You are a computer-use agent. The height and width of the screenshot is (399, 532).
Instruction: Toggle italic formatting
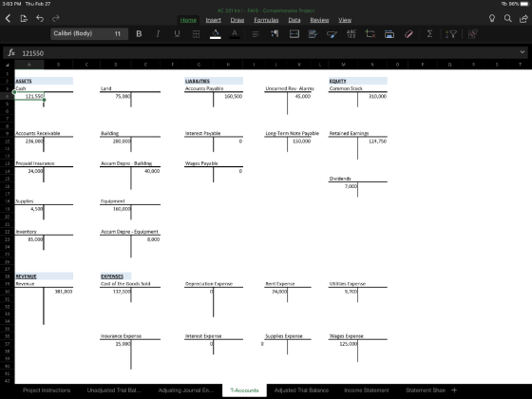tap(158, 33)
